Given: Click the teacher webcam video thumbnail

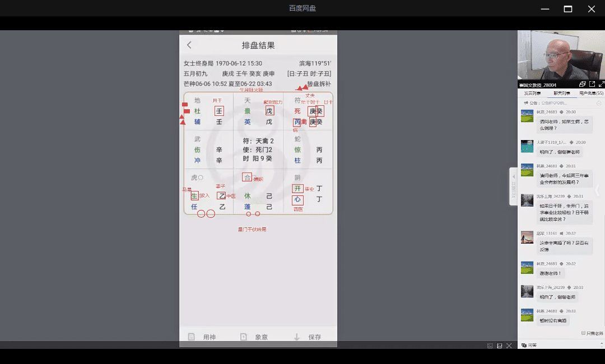Looking at the screenshot, I should tap(561, 55).
